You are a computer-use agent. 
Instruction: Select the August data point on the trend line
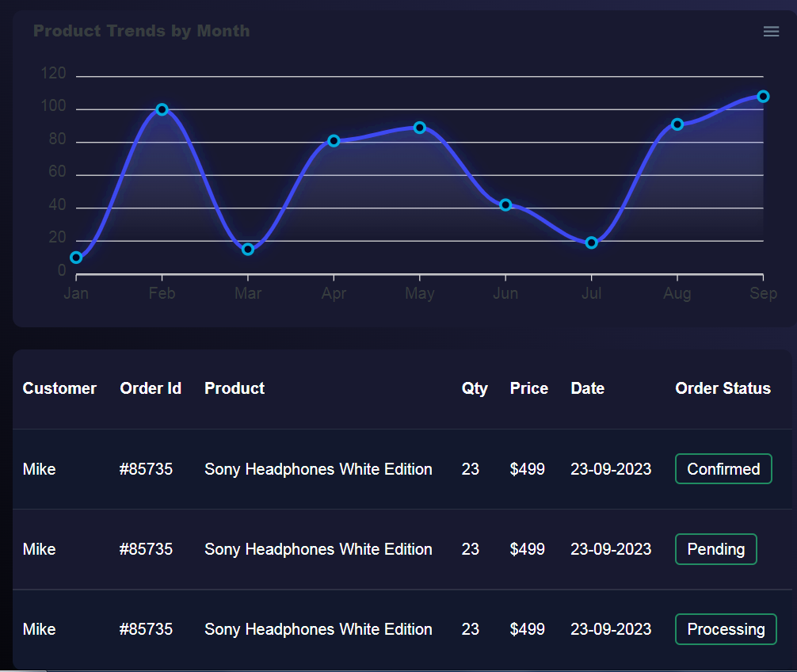point(677,124)
